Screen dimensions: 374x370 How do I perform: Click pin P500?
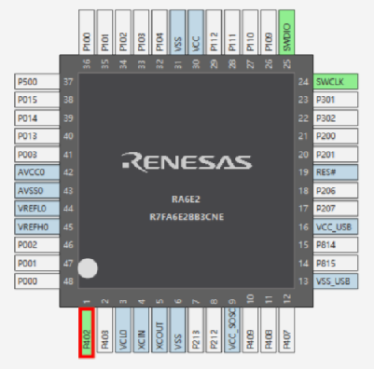click(37, 82)
